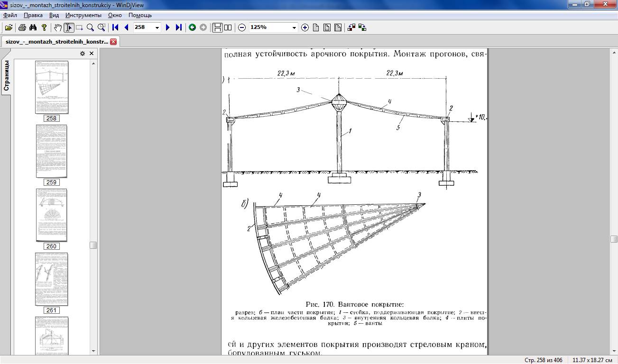Select the rectangle region selection tool
The image size is (618, 364).
tap(79, 27)
